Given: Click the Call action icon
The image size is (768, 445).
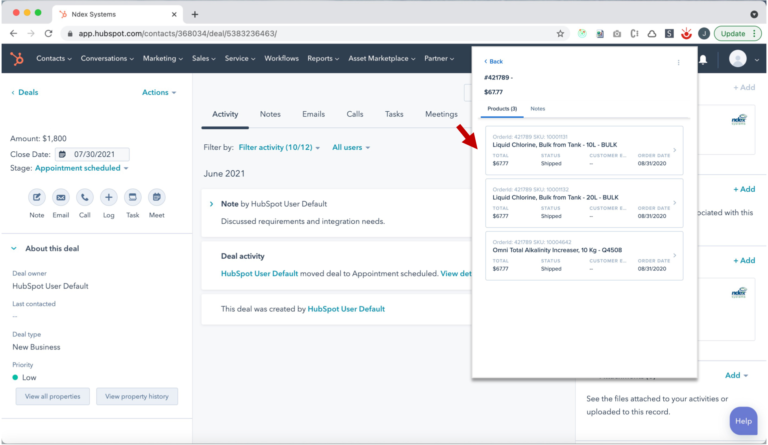Looking at the screenshot, I should tap(85, 197).
